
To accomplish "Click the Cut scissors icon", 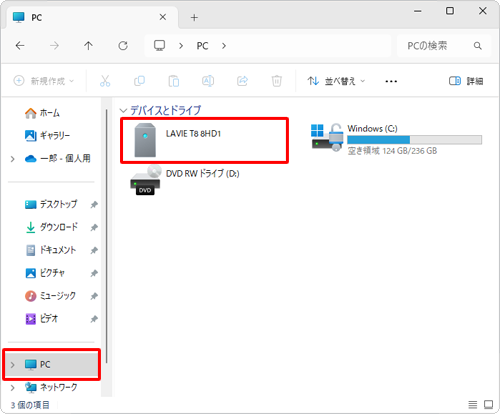I will click(105, 81).
